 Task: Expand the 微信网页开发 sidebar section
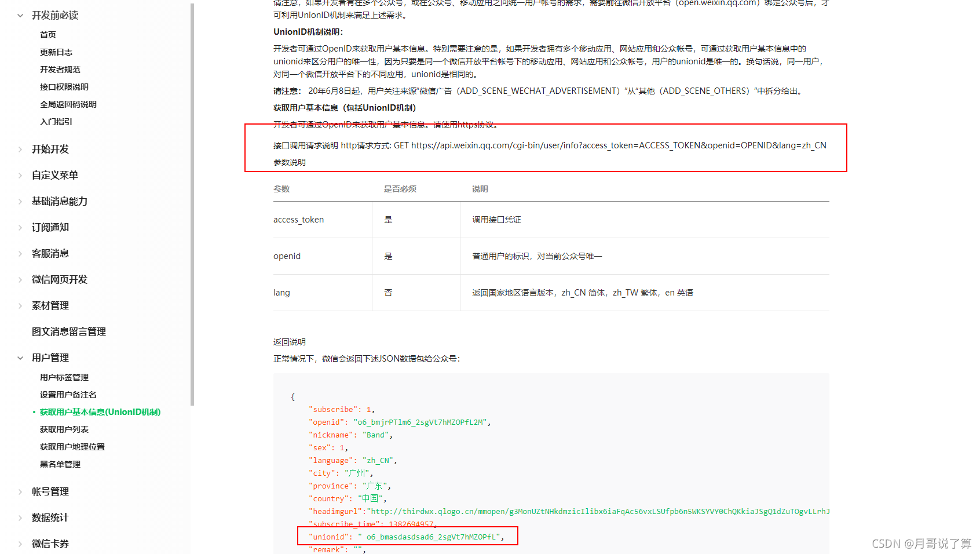coord(58,279)
